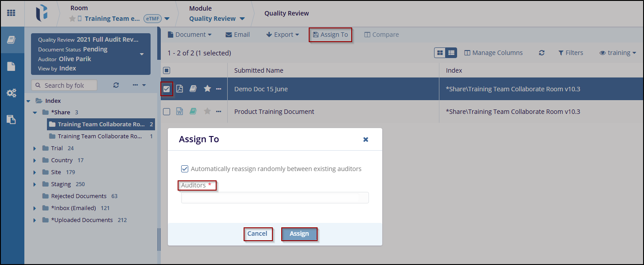The image size is (644, 265).
Task: Refresh the document grid list
Action: [x=541, y=53]
